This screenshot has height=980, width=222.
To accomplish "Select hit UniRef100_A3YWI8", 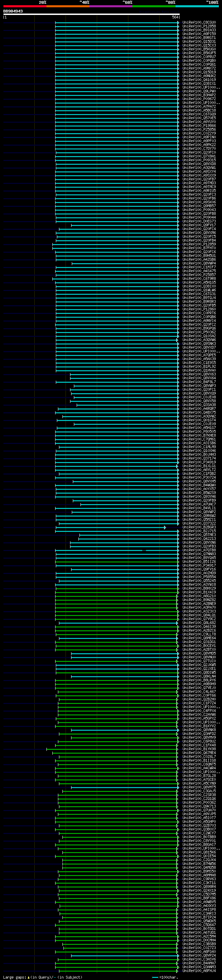I will tap(199, 584).
